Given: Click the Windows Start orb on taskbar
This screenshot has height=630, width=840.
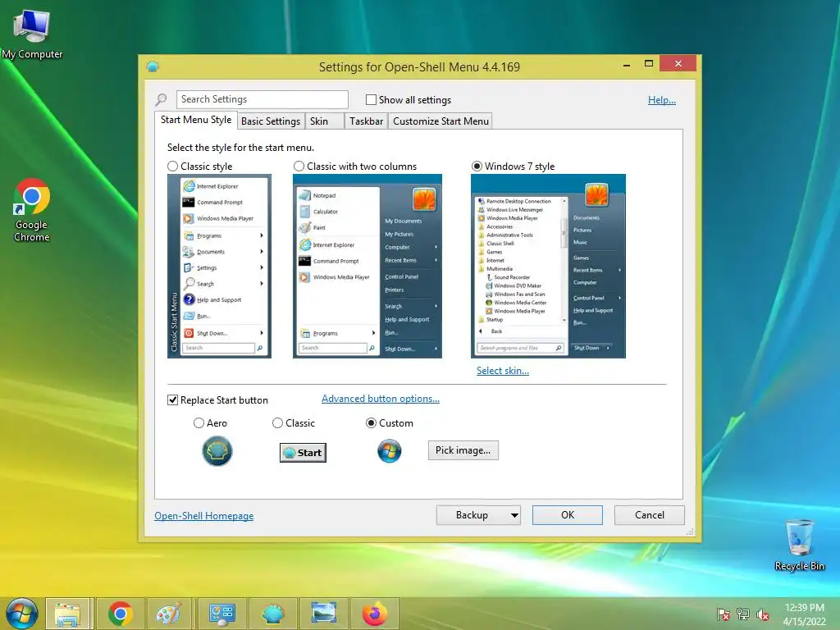Looking at the screenshot, I should [x=21, y=614].
